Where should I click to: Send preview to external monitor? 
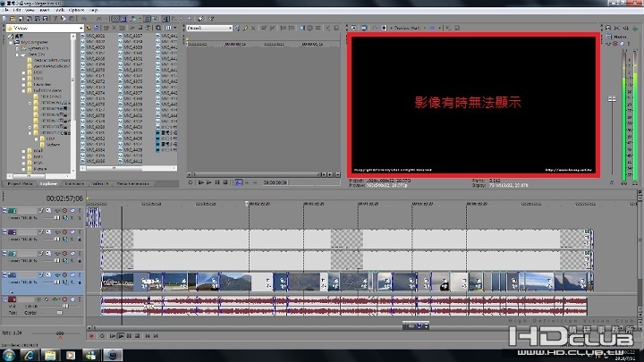[x=364, y=28]
